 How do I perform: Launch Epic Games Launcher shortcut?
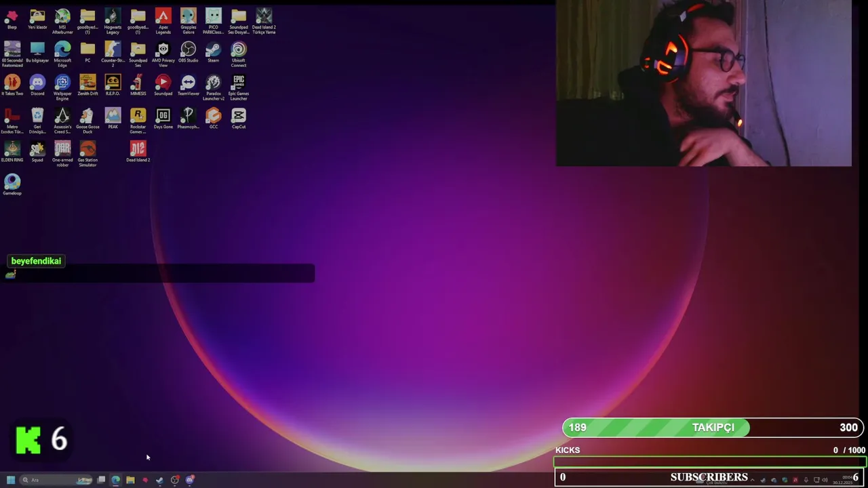point(239,87)
